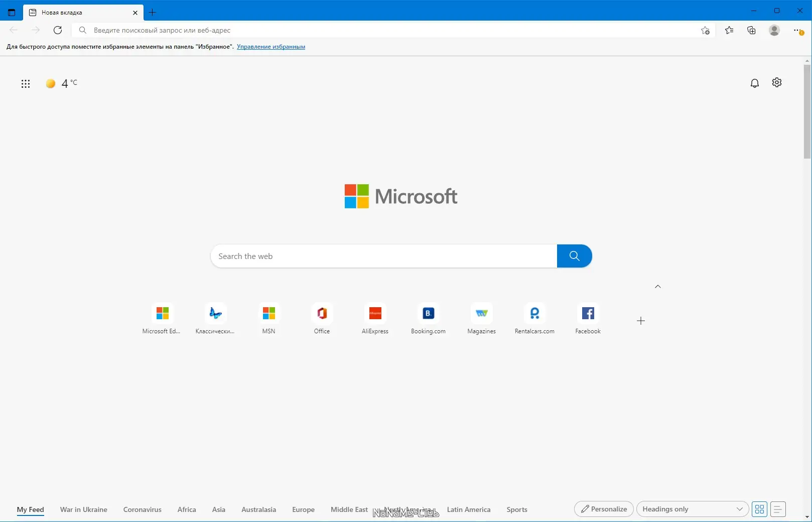Open the Microsoft Edge quick link tile

(x=162, y=319)
